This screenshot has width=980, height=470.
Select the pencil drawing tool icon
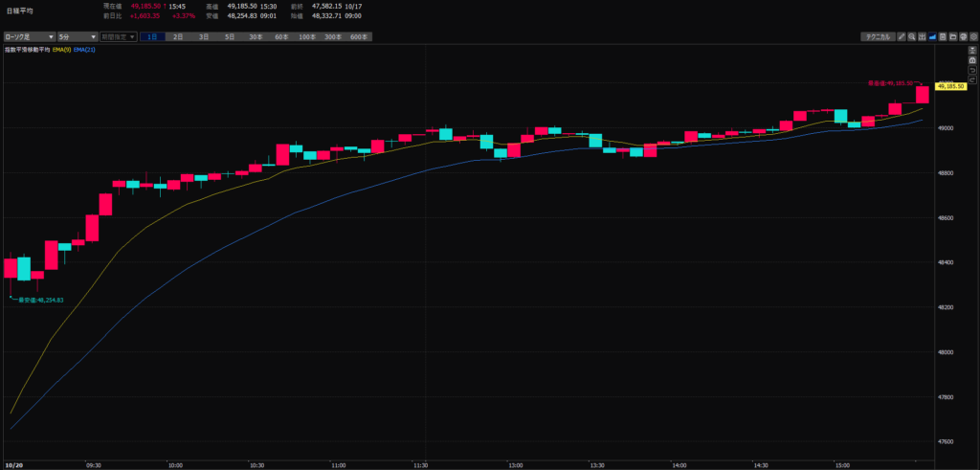click(902, 36)
